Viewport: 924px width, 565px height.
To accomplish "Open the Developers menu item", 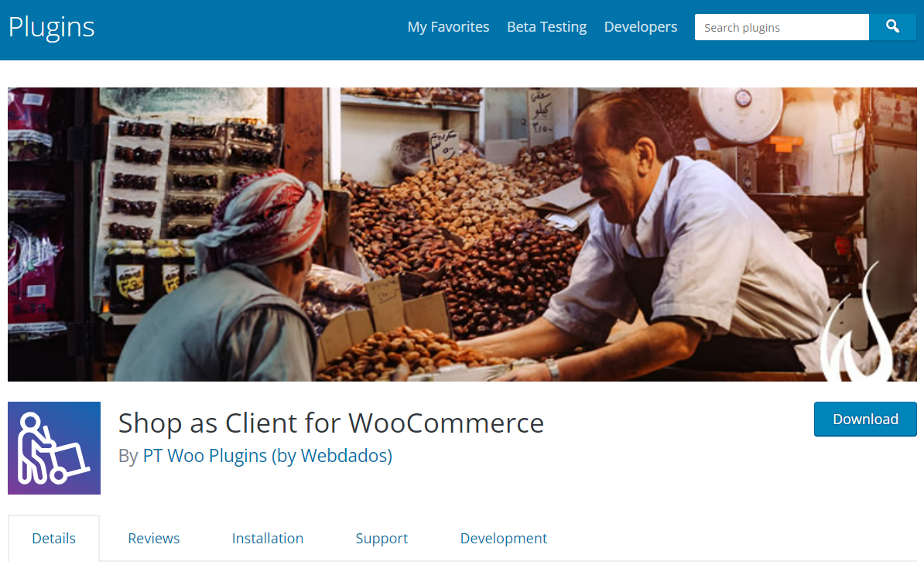I will coord(641,27).
